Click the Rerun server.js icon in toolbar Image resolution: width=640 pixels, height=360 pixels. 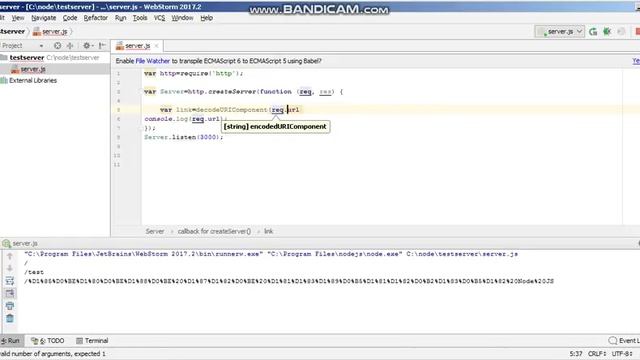[593, 31]
